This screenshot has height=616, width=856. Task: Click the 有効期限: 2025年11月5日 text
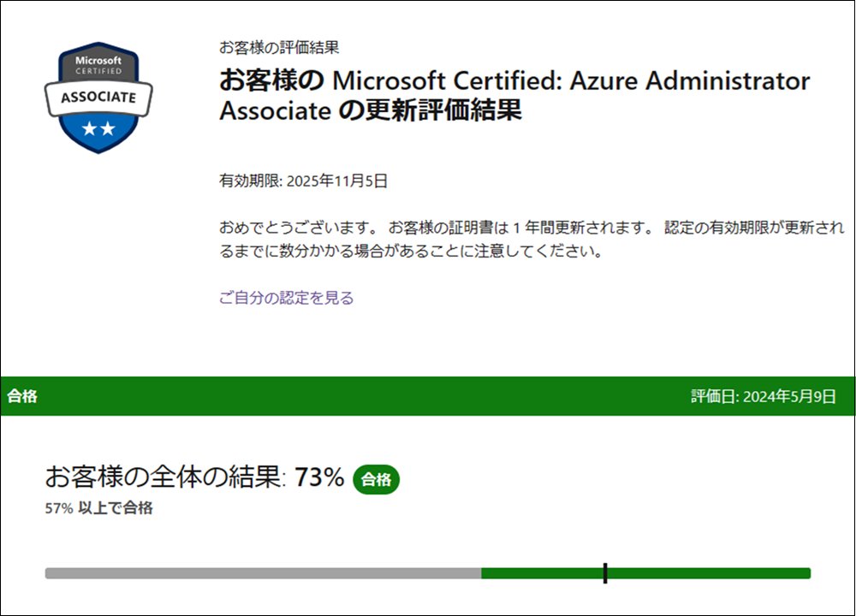[x=304, y=181]
